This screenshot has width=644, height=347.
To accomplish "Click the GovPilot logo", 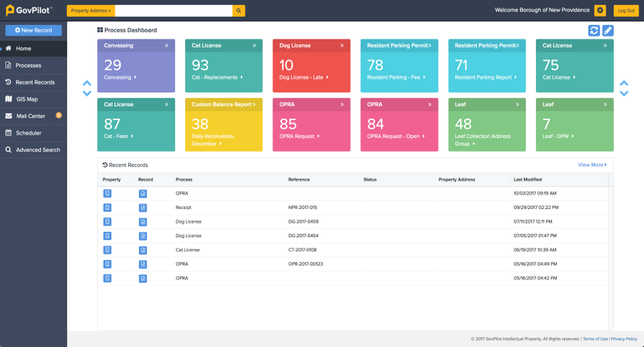I will [29, 11].
